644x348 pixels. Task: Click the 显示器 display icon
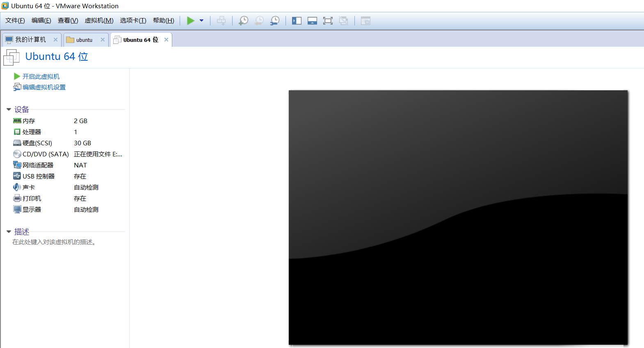pos(17,209)
